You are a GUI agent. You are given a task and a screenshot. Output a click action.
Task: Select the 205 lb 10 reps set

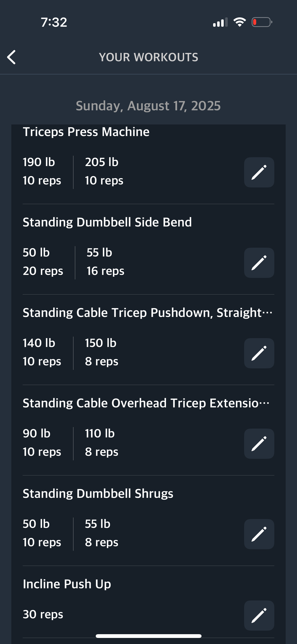[x=104, y=171]
